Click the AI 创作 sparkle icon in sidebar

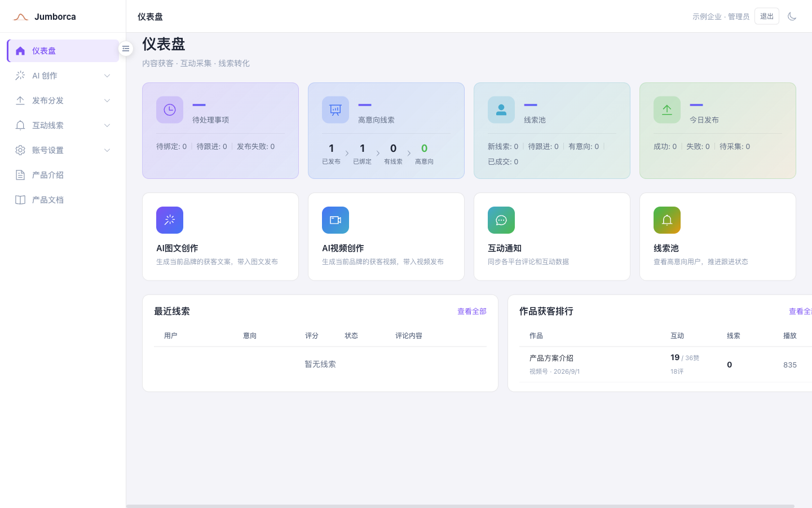click(20, 76)
